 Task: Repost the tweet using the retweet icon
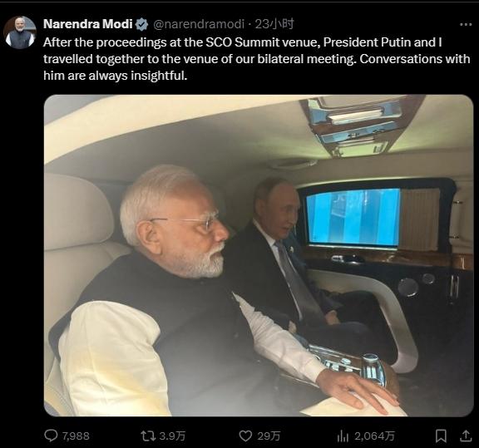click(x=146, y=436)
